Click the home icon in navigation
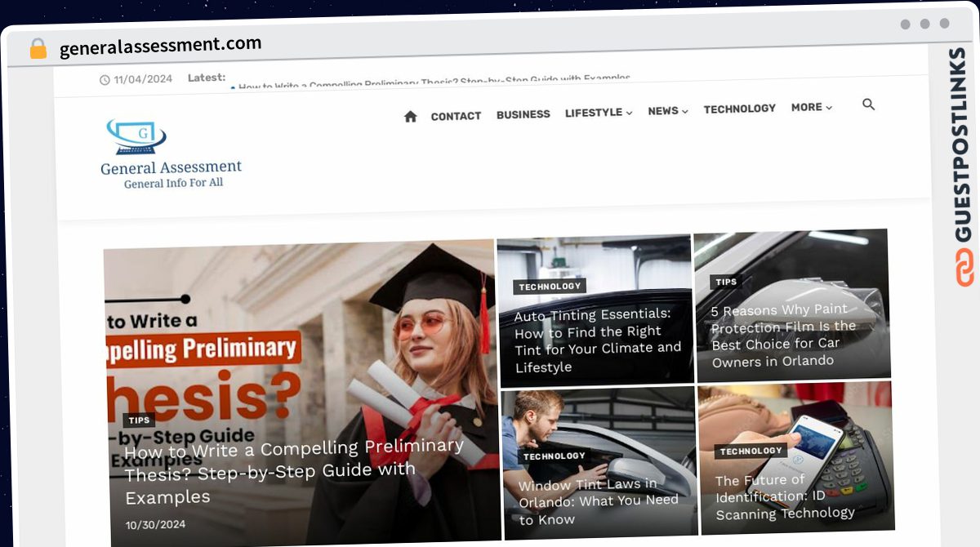Image resolution: width=980 pixels, height=547 pixels. 410,117
